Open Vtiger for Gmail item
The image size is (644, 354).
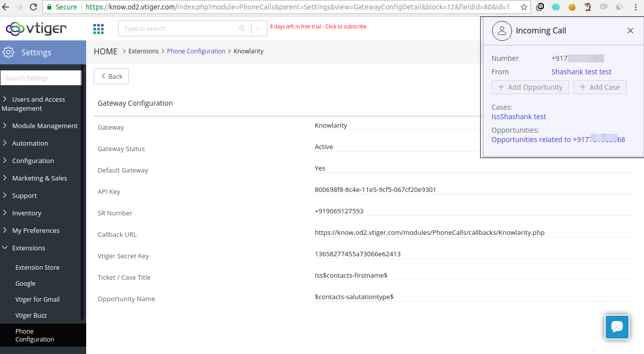[x=37, y=299]
